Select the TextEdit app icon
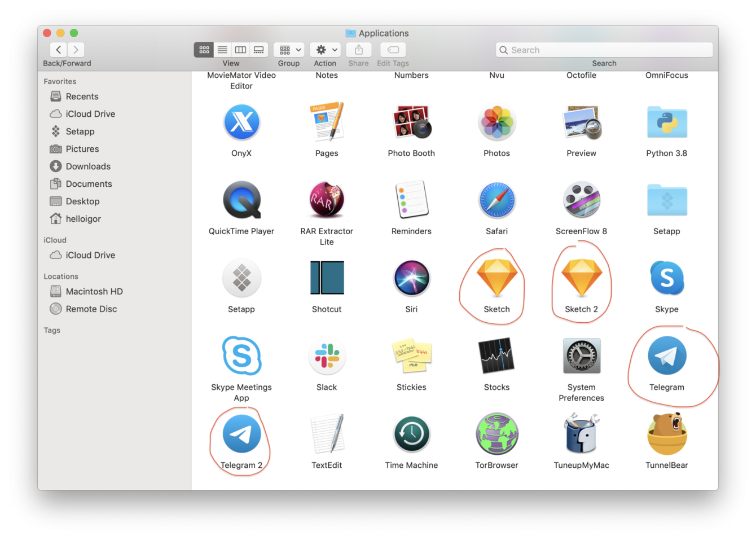 click(327, 434)
